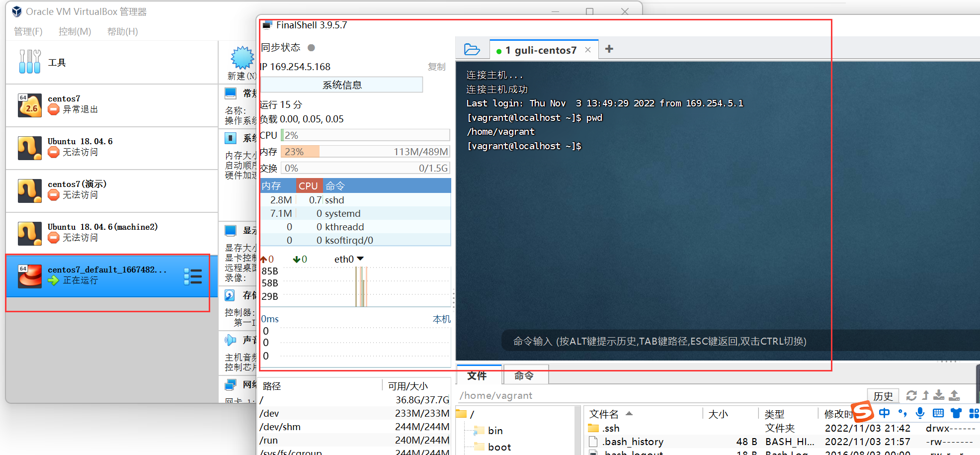The width and height of the screenshot is (980, 455).
Task: Select the ksoftirqd/0 process row
Action: pyautogui.click(x=355, y=240)
